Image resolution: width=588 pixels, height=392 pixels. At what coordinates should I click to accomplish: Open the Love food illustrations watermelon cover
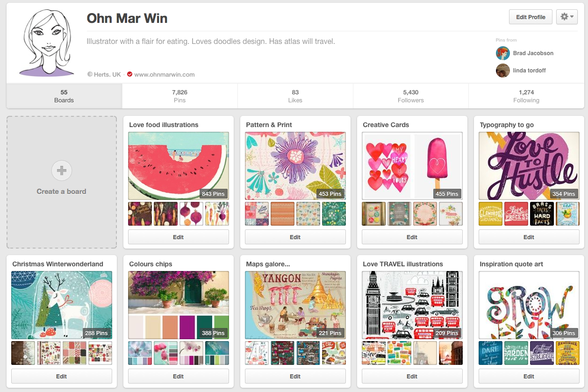[x=179, y=166]
